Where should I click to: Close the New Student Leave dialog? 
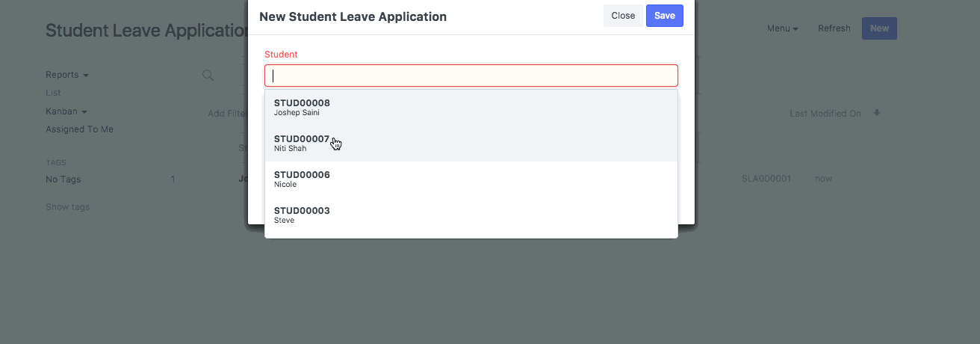[x=623, y=16]
